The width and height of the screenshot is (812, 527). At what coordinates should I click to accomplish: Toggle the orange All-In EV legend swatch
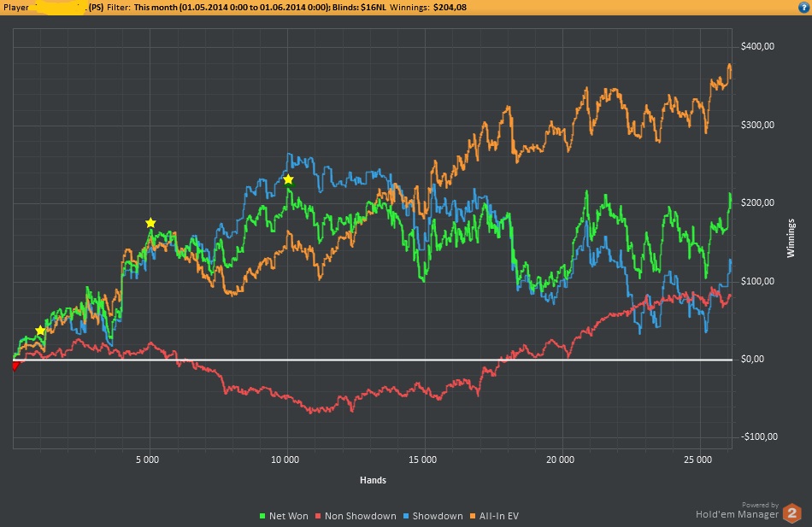coord(473,516)
